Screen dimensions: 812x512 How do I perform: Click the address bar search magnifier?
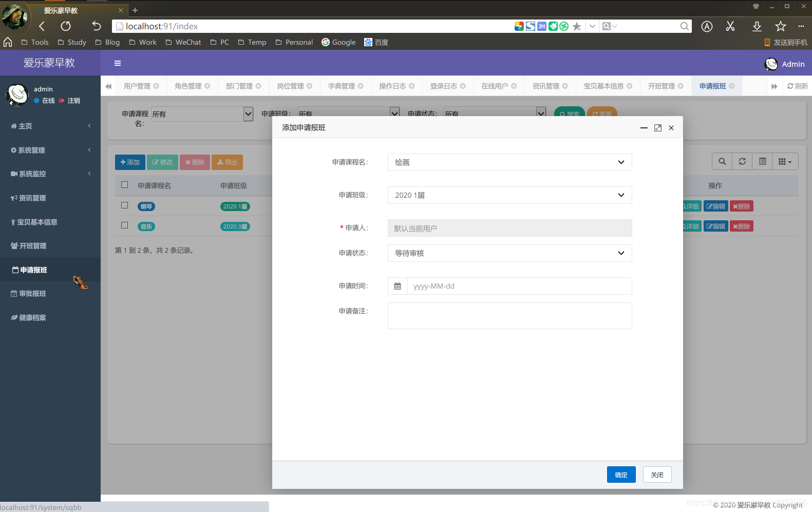click(x=684, y=26)
